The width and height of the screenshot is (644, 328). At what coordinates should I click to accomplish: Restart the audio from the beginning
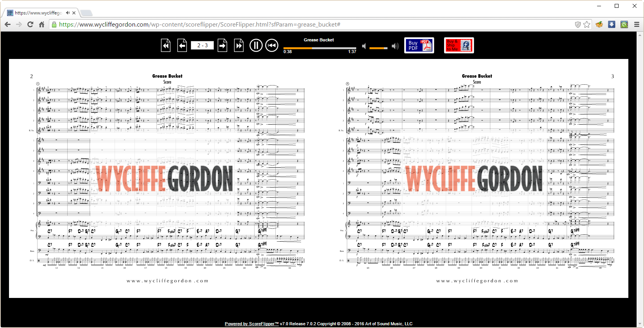click(x=272, y=45)
